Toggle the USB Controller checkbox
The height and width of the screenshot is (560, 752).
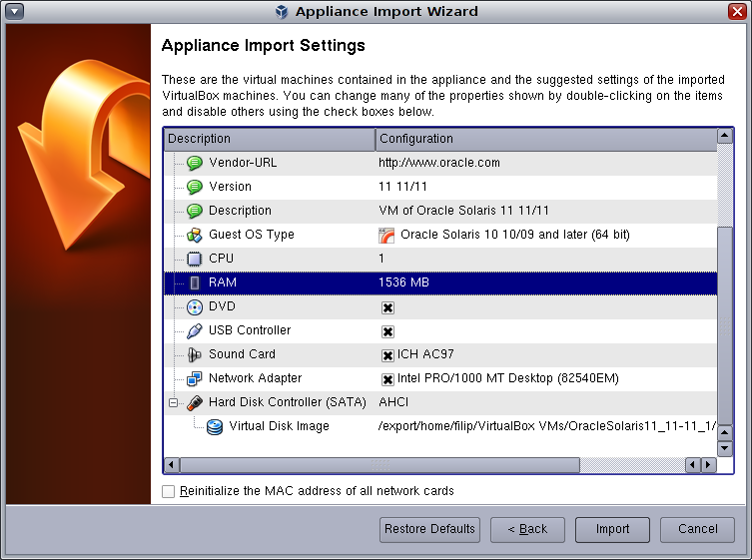(x=387, y=331)
